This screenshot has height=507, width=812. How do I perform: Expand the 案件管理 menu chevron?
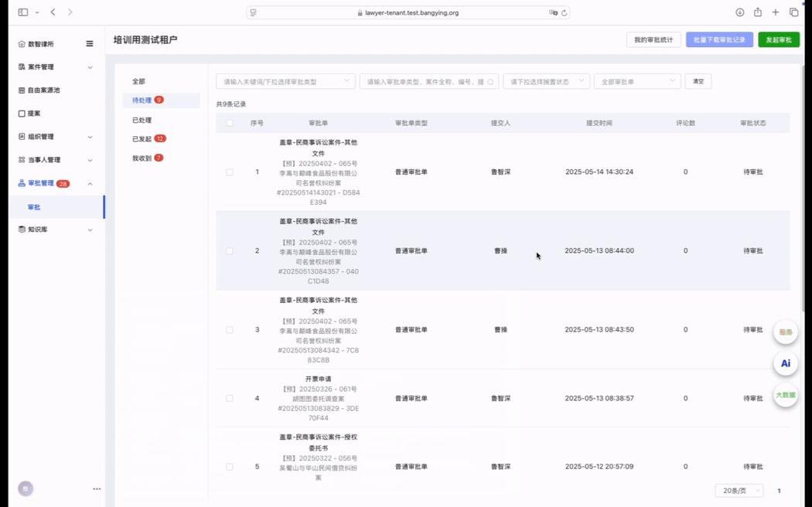pos(90,67)
